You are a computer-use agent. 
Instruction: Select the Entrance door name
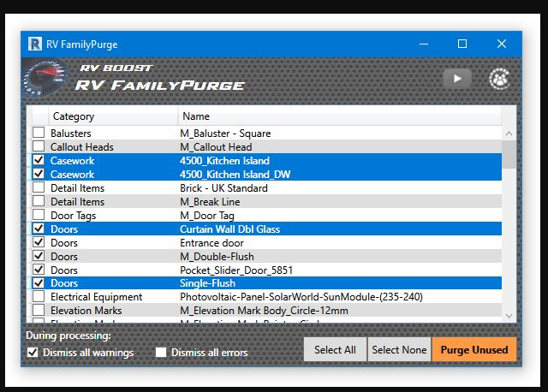click(211, 243)
